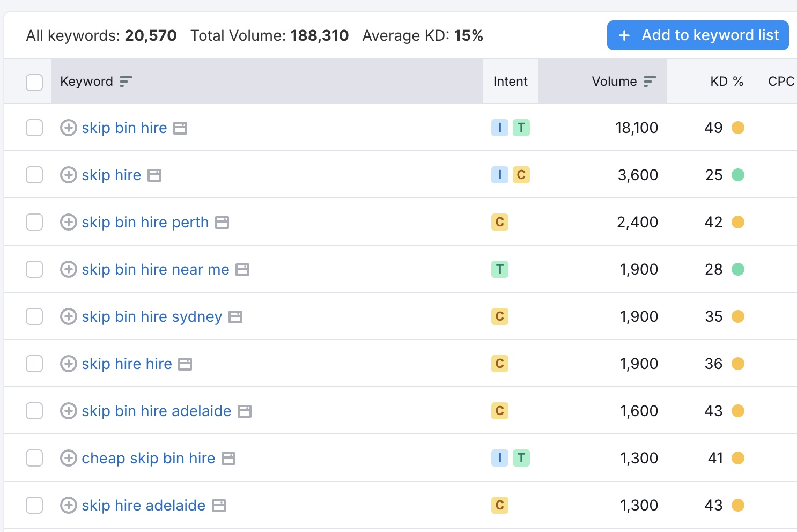The image size is (797, 532).
Task: Click the Informational intent badge on cheap skip bin hire
Action: [x=499, y=458]
